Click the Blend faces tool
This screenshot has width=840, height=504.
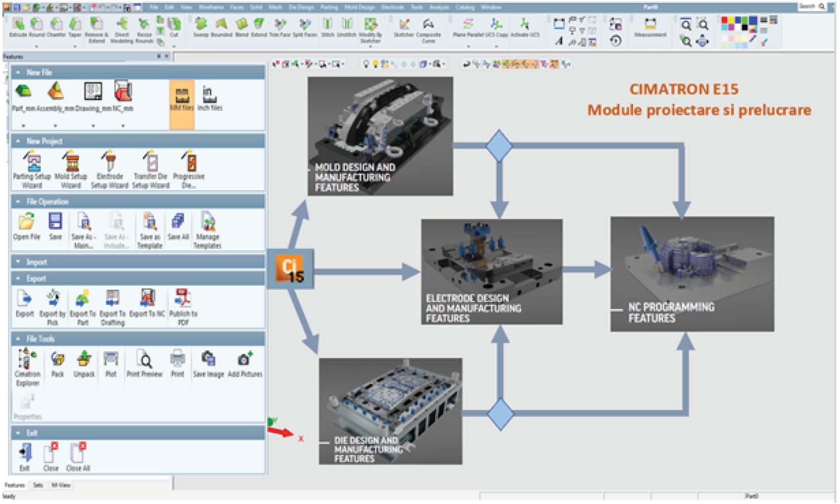[242, 27]
